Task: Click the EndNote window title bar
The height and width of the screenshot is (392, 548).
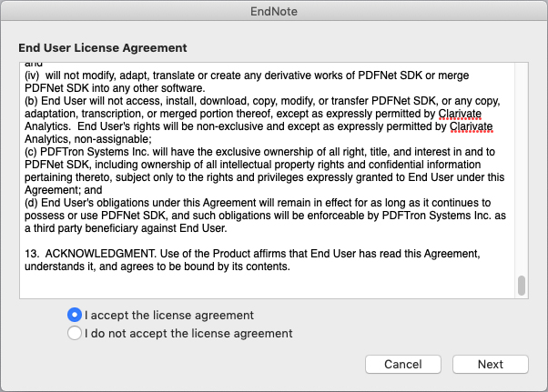Action: [274, 11]
